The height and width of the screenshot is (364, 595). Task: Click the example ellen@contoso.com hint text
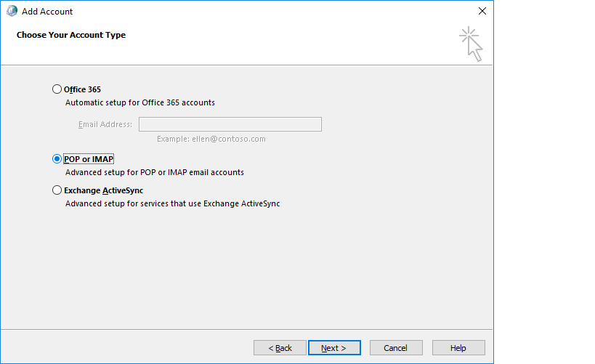(x=211, y=139)
